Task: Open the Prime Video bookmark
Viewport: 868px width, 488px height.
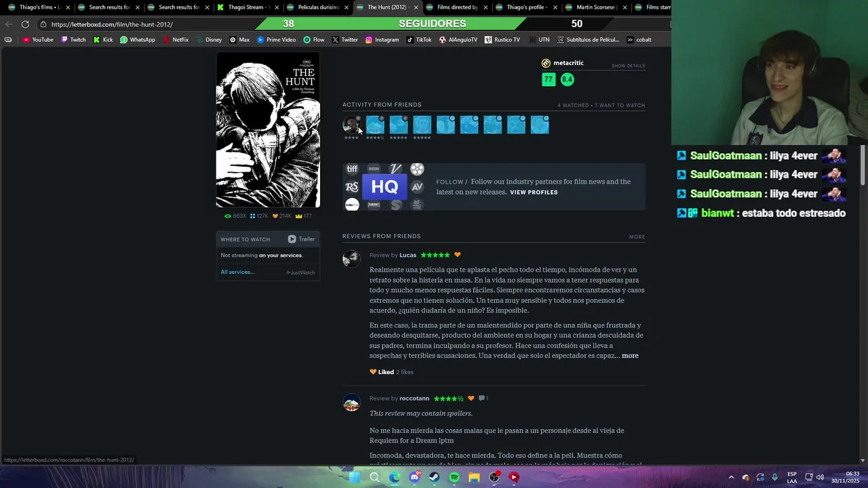Action: pos(276,39)
